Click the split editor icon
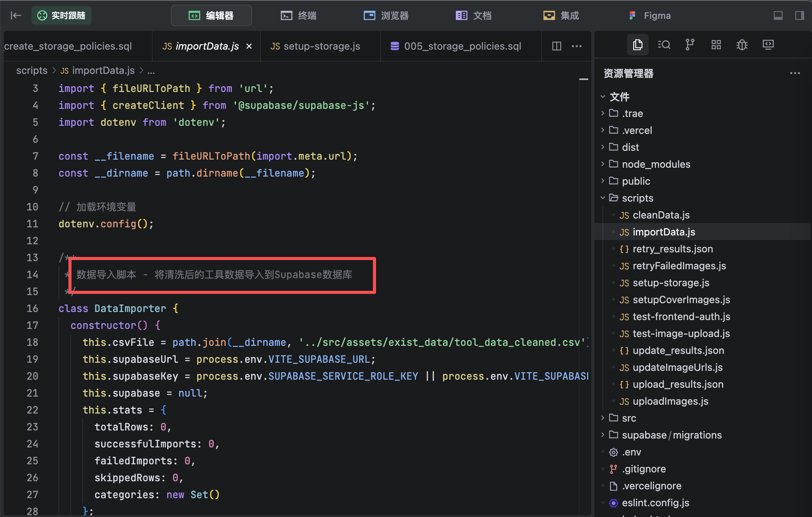Image resolution: width=812 pixels, height=517 pixels. pyautogui.click(x=557, y=46)
